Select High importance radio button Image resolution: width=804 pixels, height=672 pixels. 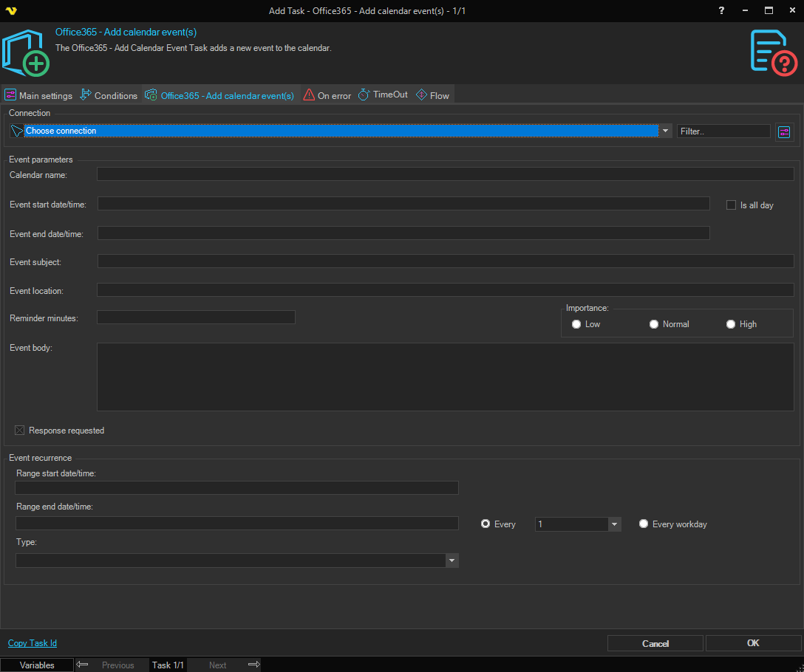731,324
